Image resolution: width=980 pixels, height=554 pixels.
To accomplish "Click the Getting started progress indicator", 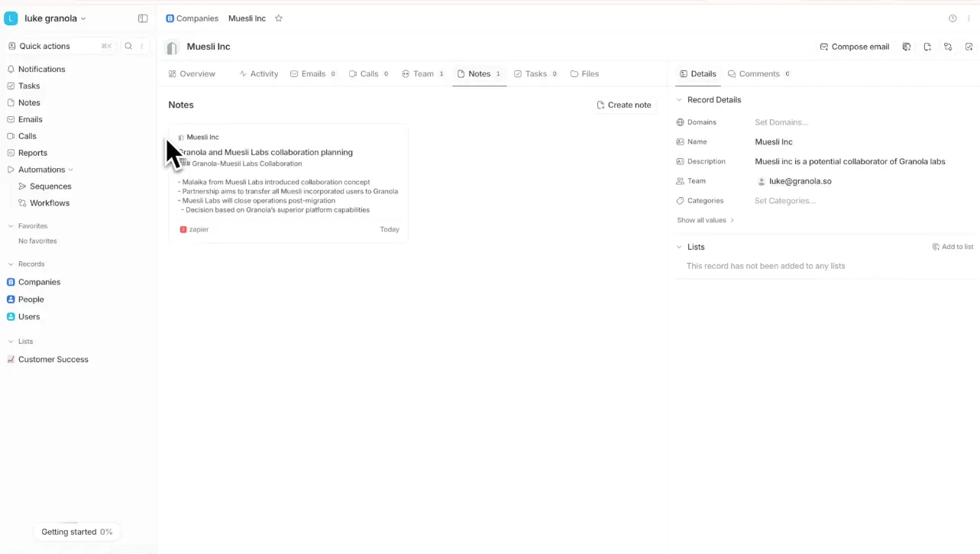I will click(x=76, y=532).
